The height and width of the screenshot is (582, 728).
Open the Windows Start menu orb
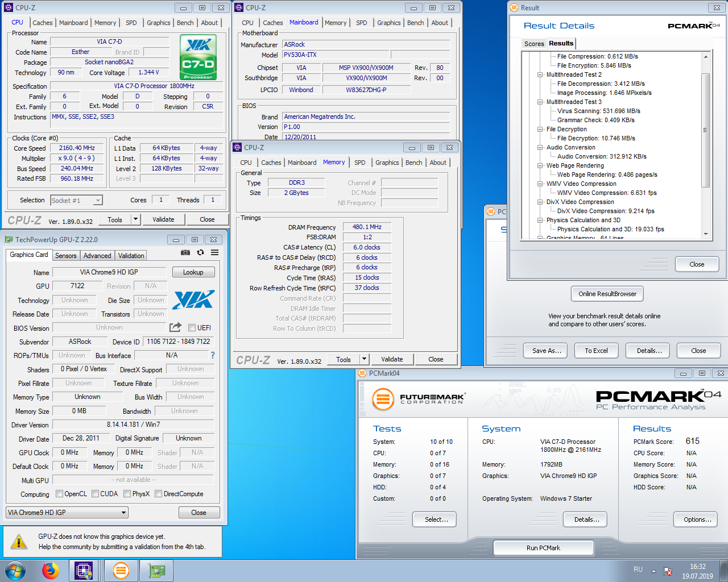pos(15,570)
